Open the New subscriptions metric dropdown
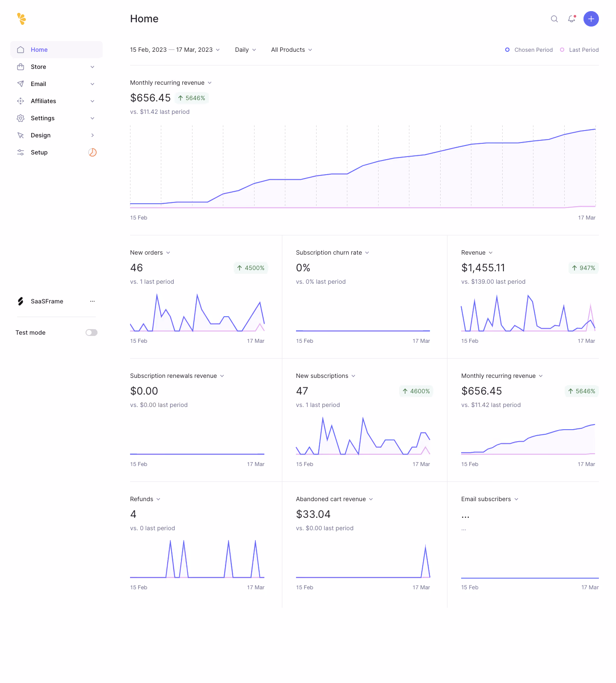Image resolution: width=616 pixels, height=683 pixels. click(x=326, y=376)
